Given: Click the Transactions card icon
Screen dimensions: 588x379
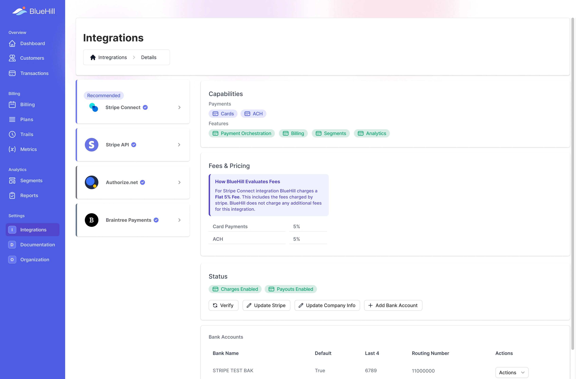Looking at the screenshot, I should pyautogui.click(x=12, y=73).
